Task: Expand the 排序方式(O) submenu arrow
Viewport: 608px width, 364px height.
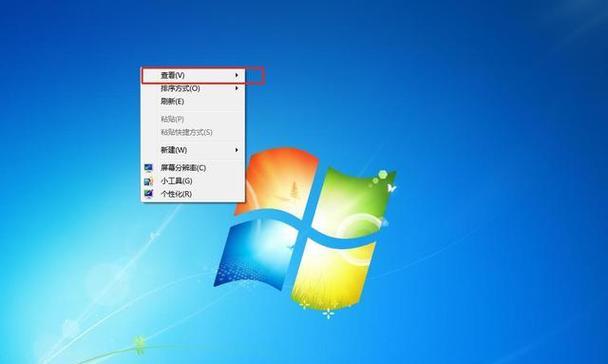Action: click(237, 88)
